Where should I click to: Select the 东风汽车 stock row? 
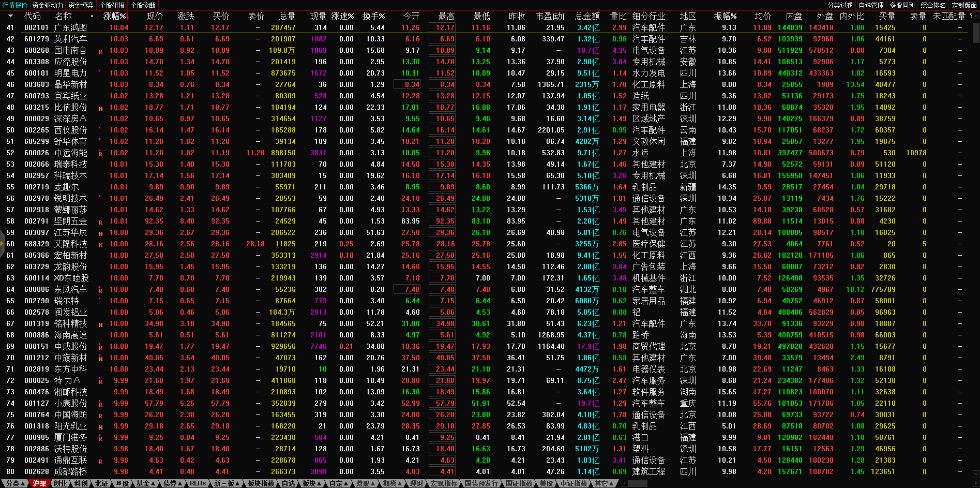[x=70, y=290]
